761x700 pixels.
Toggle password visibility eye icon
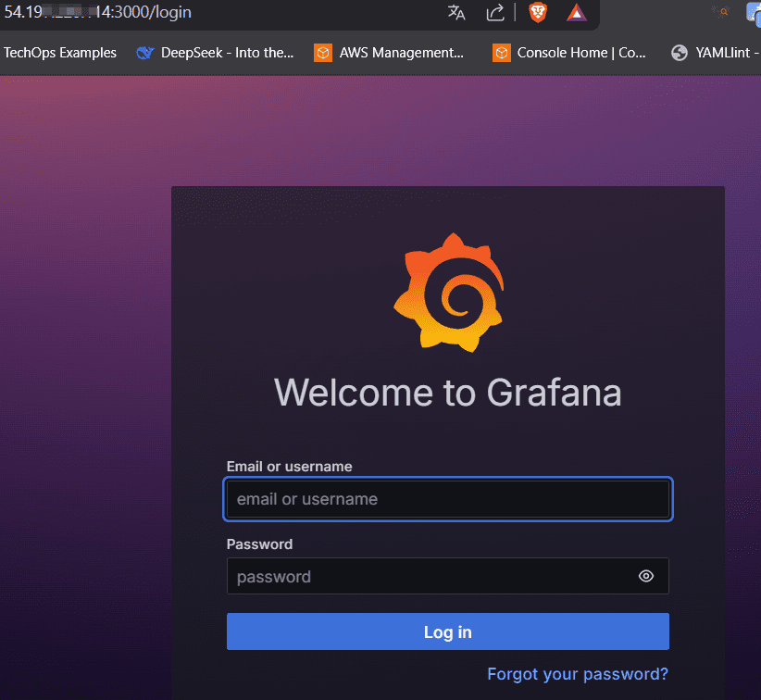[646, 576]
